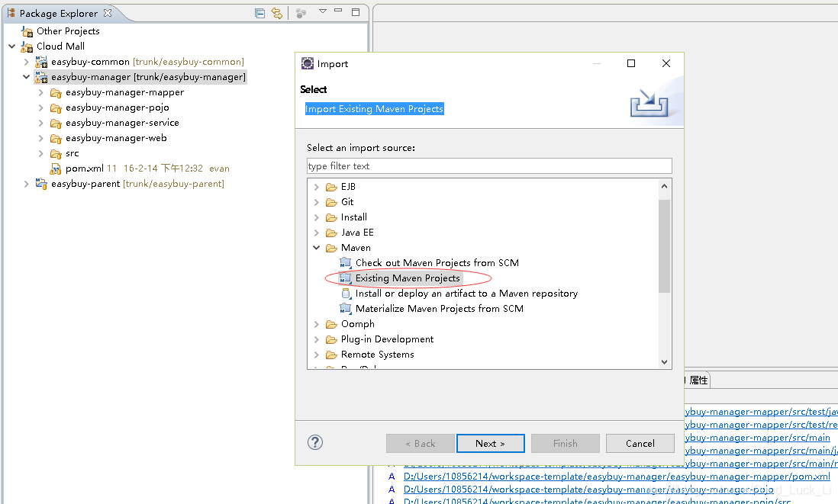Select easybuy-parent project icon
The height and width of the screenshot is (504, 838).
41,184
